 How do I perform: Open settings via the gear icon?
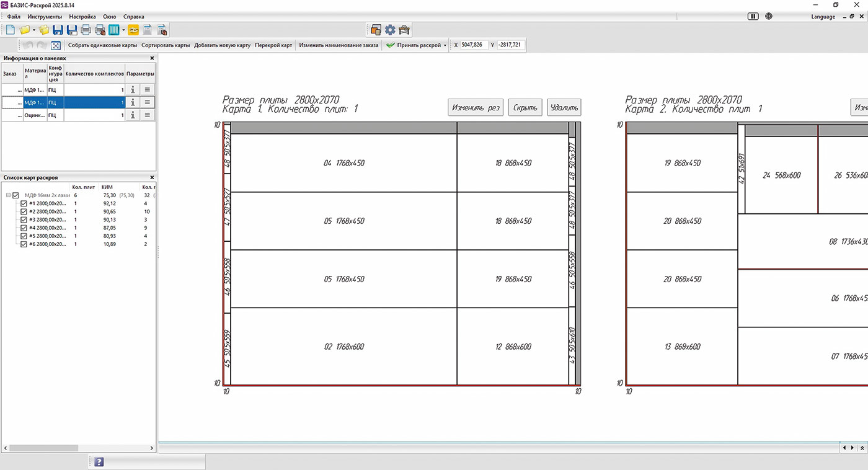(x=390, y=30)
